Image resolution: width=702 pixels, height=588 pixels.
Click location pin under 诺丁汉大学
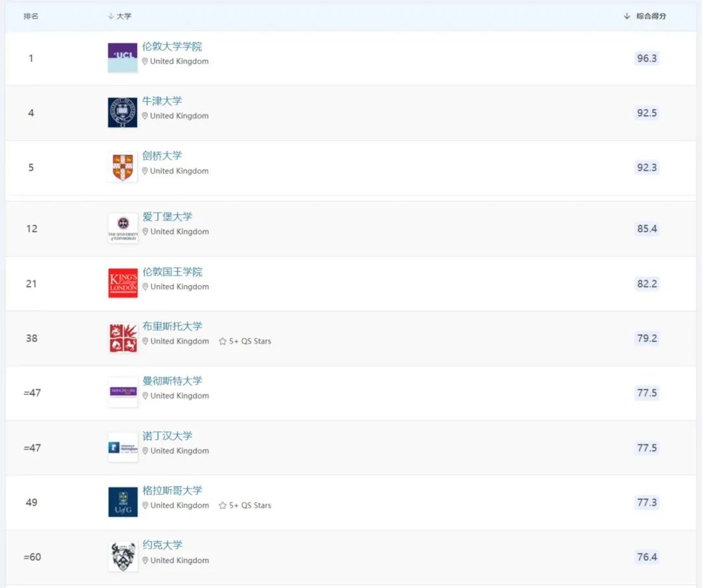(x=146, y=451)
